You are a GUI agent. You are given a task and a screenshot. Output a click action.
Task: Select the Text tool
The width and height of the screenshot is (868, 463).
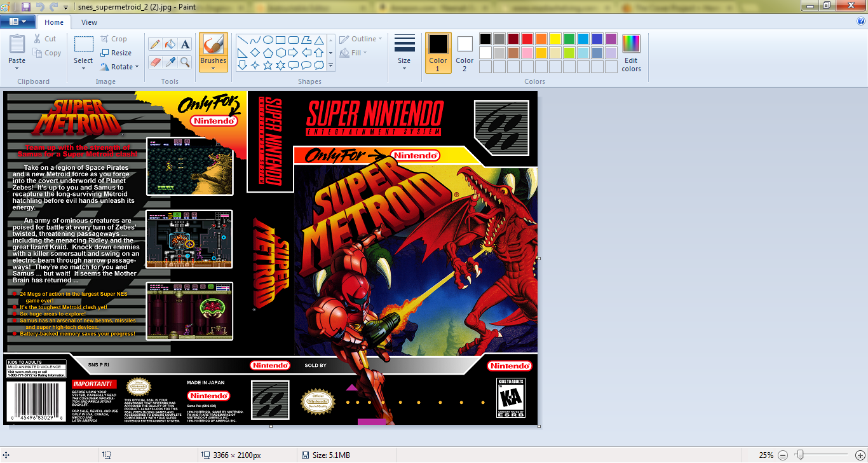(x=185, y=45)
